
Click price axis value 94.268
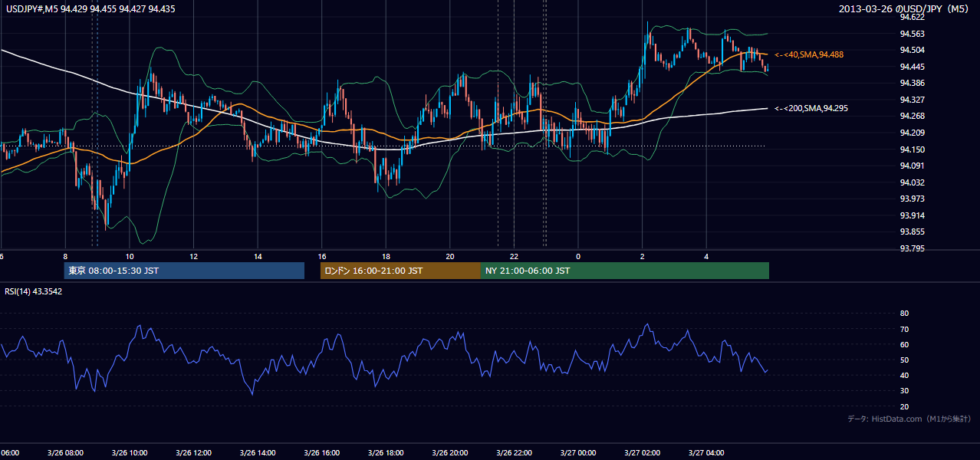coord(912,117)
